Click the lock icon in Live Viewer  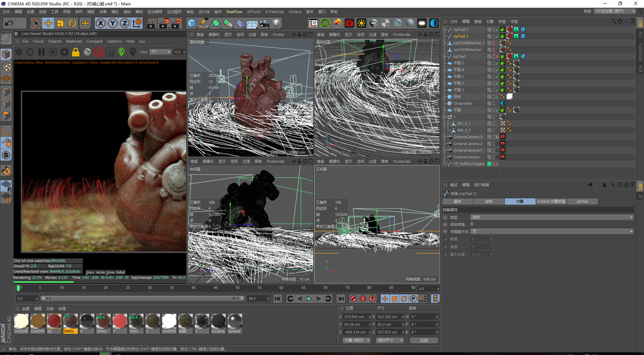pos(76,52)
